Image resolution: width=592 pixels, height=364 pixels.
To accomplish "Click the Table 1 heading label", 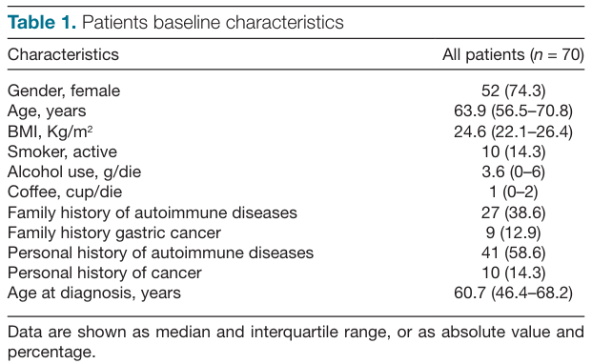I will (42, 22).
